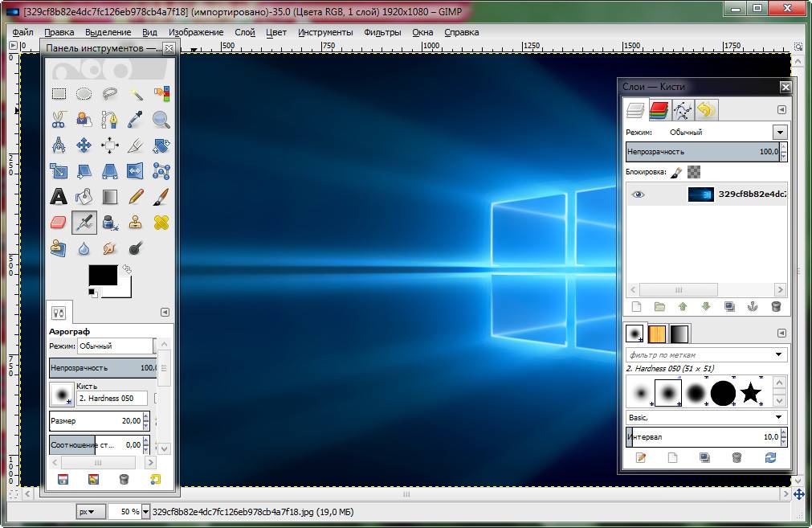Open tool options tab configuration menu
This screenshot has height=528, width=812.
(x=165, y=312)
